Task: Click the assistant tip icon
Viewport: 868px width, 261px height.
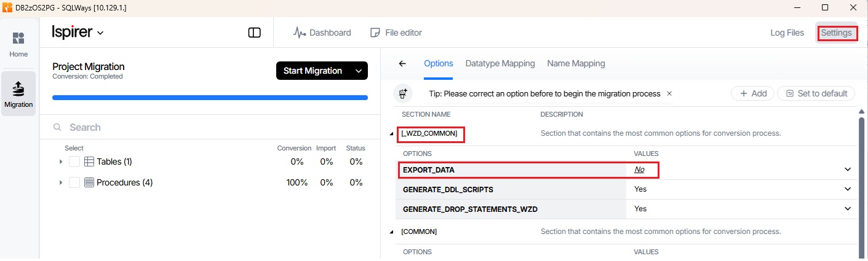Action: (404, 93)
